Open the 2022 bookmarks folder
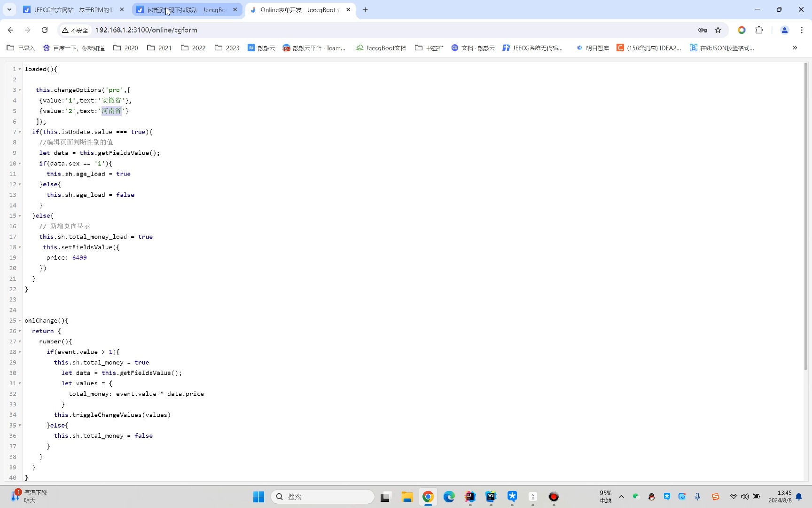The width and height of the screenshot is (812, 508). coord(193,48)
